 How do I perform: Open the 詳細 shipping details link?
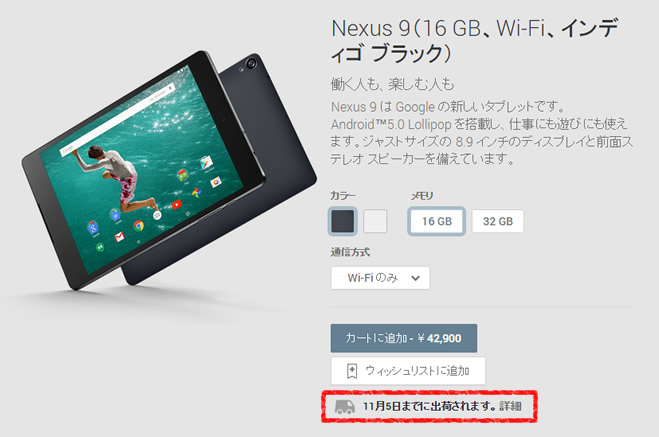click(x=511, y=407)
